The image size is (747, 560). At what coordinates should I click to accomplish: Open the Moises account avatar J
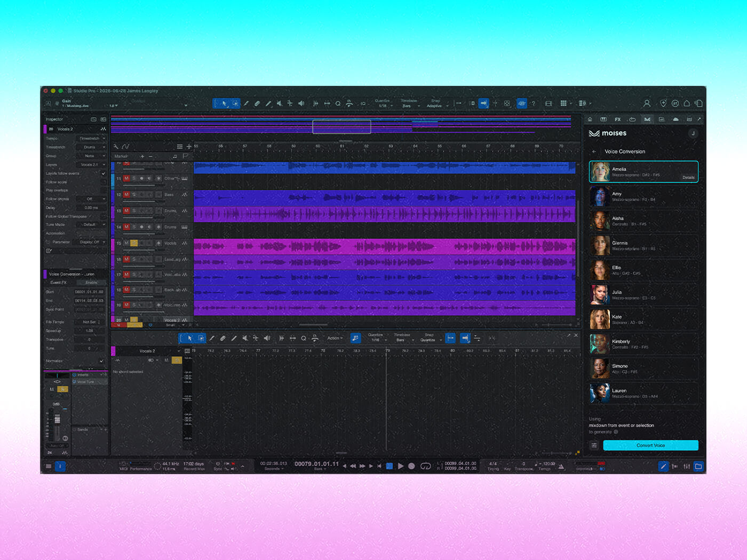pos(693,133)
